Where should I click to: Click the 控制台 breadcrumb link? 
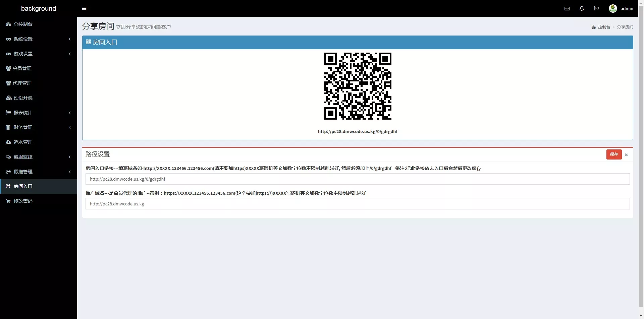[604, 27]
